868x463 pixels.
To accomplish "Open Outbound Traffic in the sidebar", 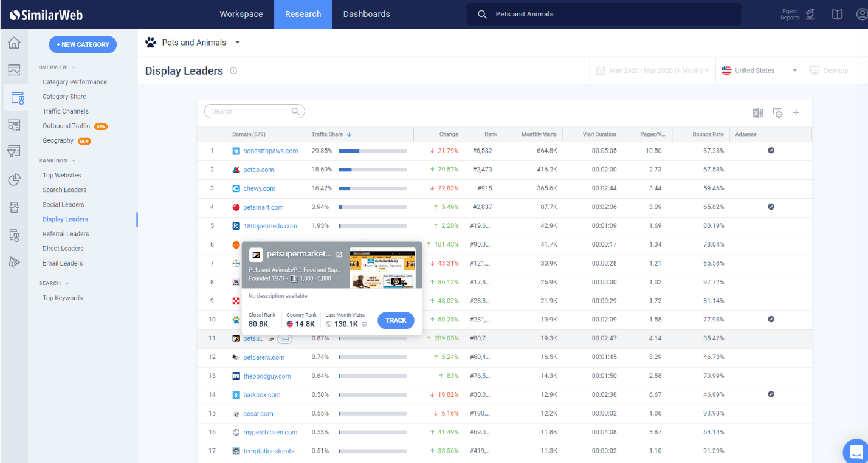I will click(66, 126).
